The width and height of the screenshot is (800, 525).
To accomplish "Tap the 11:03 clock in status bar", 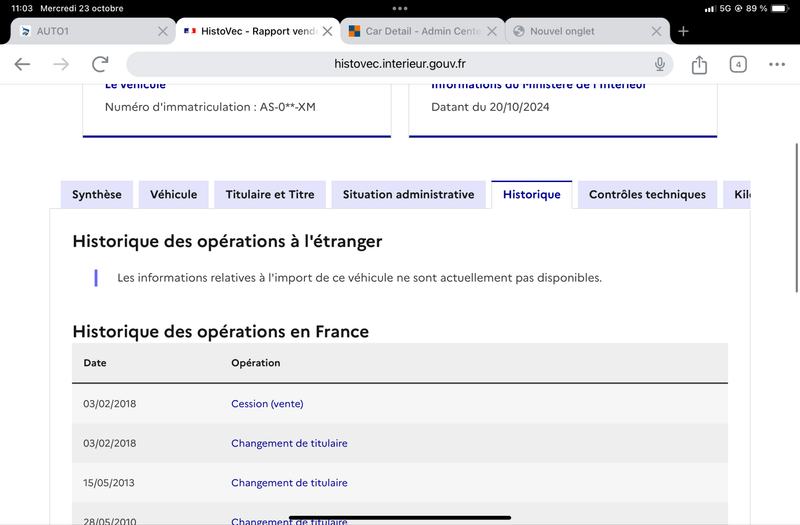I will (x=22, y=8).
